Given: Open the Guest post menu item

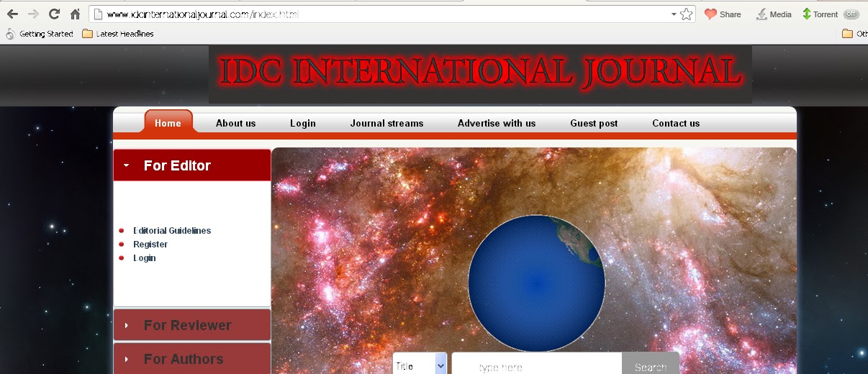Looking at the screenshot, I should point(594,123).
